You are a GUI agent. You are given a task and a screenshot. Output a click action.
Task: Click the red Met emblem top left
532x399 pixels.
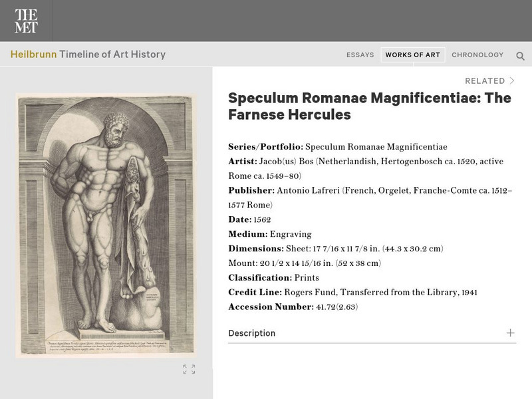[27, 20]
